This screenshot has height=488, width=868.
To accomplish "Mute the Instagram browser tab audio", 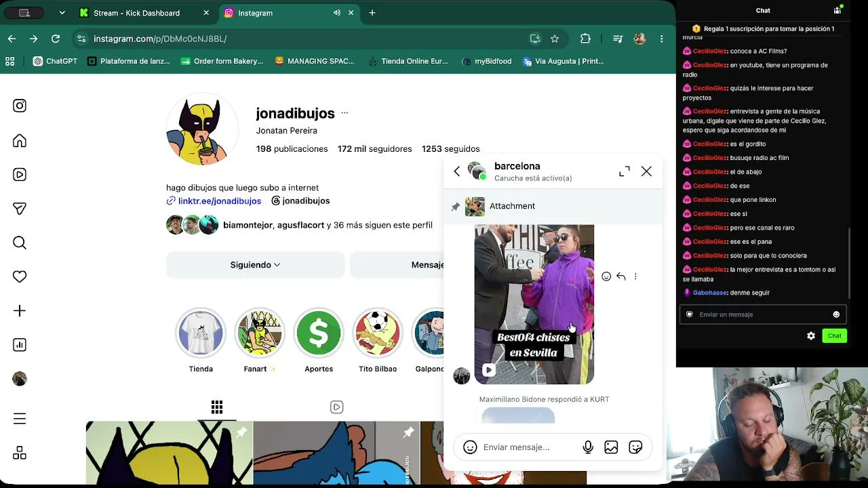I will (x=337, y=13).
